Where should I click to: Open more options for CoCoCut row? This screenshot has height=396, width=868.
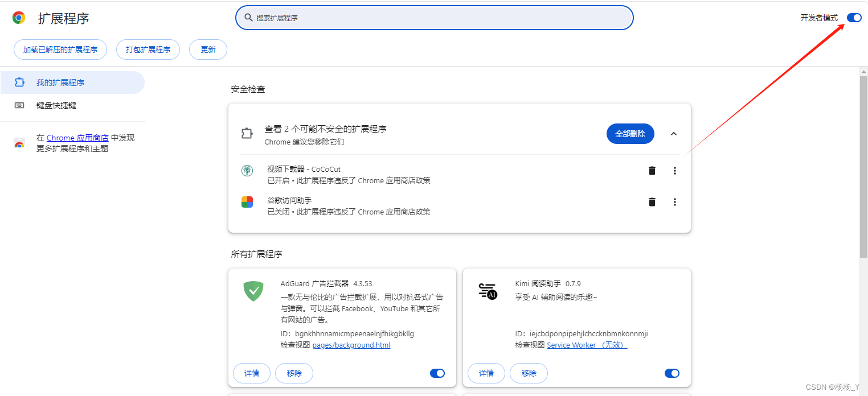pos(675,171)
